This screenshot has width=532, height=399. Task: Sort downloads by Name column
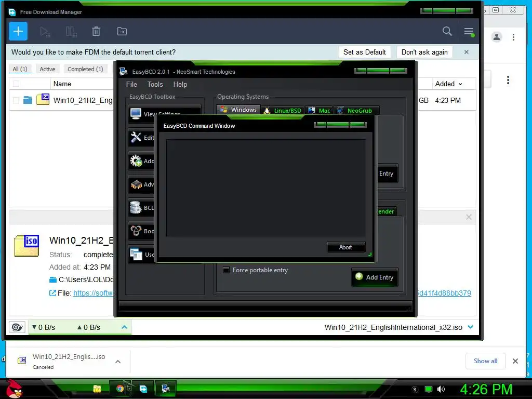pos(62,84)
